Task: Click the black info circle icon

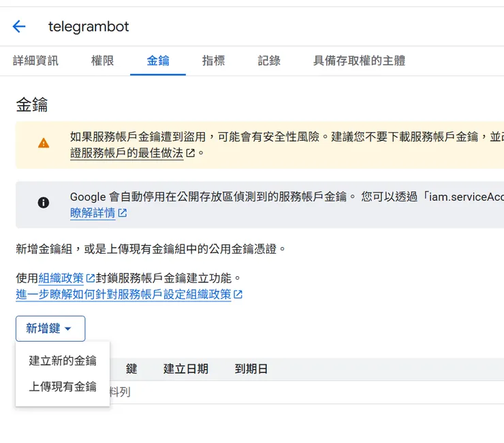Action: pyautogui.click(x=44, y=202)
